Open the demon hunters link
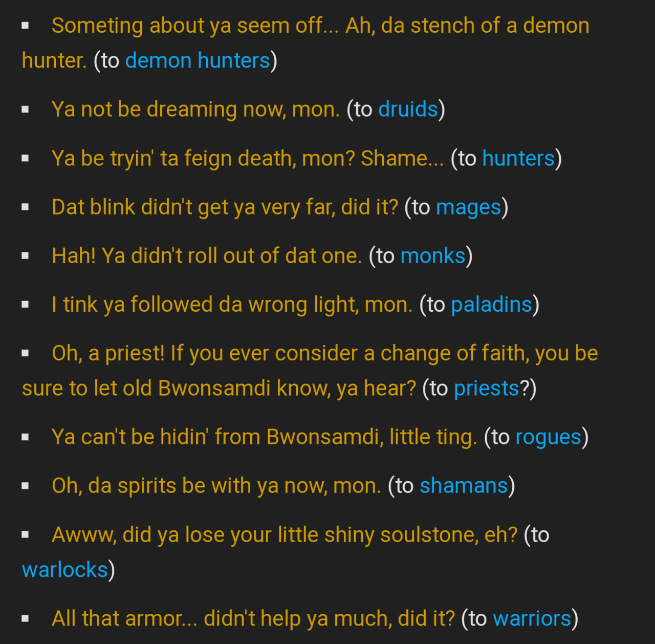The height and width of the screenshot is (644, 655). [197, 61]
